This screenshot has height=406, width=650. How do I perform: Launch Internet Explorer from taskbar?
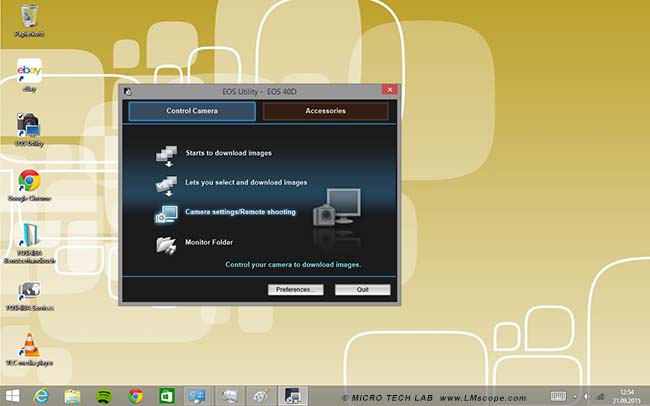(x=41, y=396)
